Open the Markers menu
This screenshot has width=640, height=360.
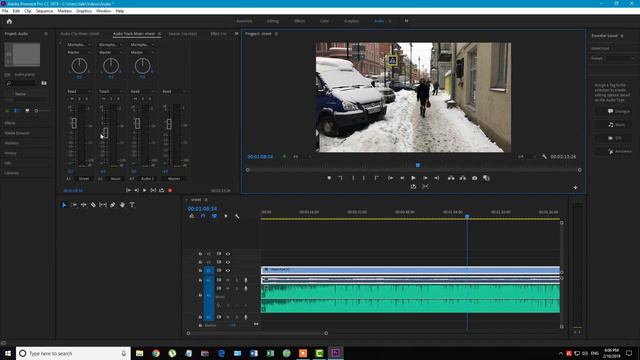pos(64,11)
